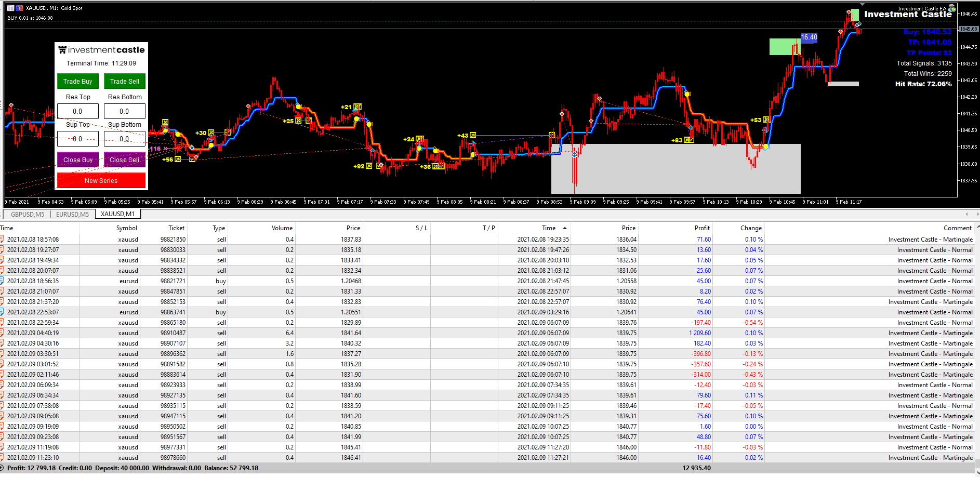Click the Total Wins: 2259 statistic
The height and width of the screenshot is (477, 980).
point(928,74)
